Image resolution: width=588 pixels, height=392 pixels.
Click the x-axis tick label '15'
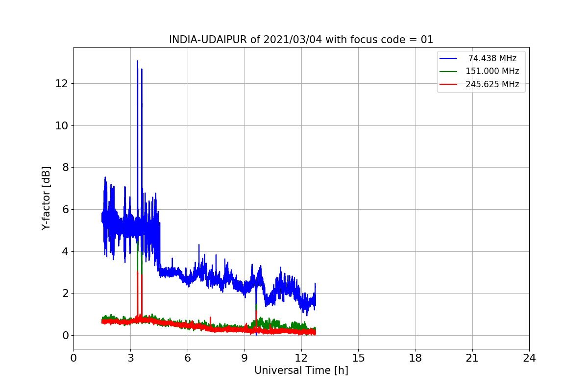[x=358, y=358]
